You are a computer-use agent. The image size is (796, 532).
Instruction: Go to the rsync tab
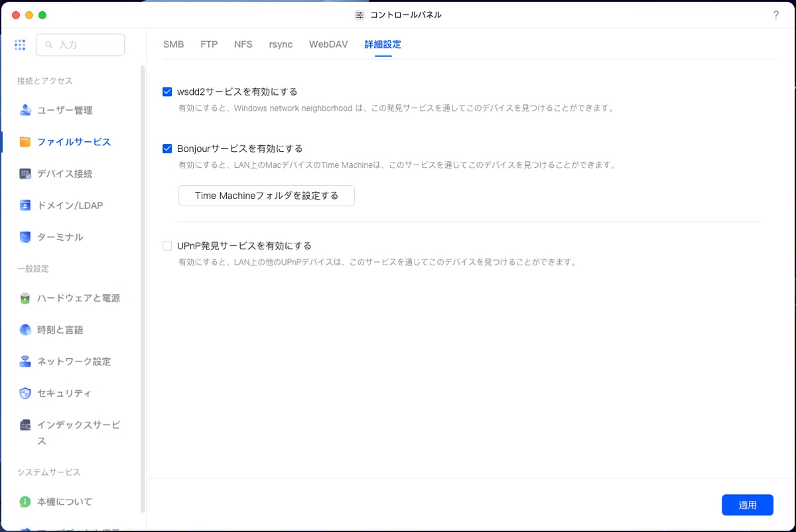[x=281, y=44]
